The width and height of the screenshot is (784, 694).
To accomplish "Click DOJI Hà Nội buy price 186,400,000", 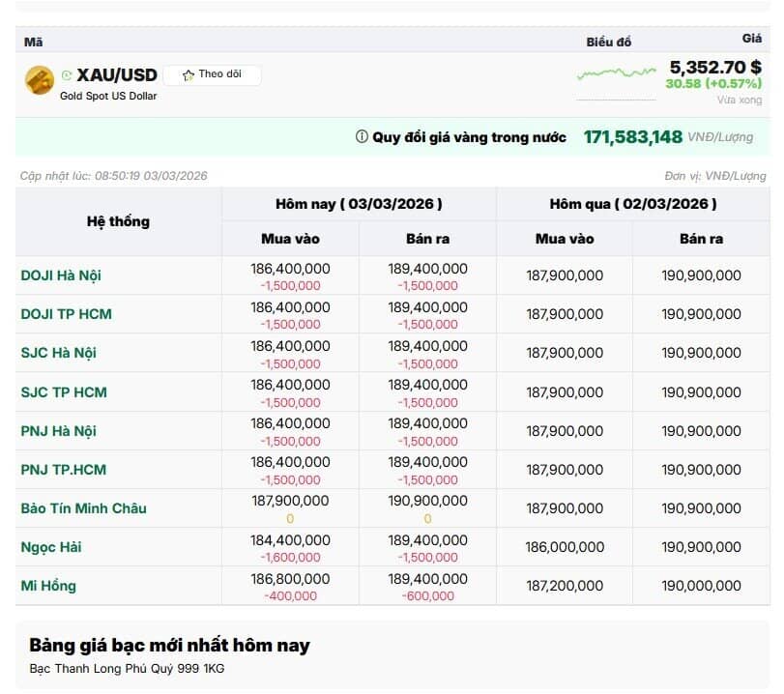I will click(x=290, y=269).
